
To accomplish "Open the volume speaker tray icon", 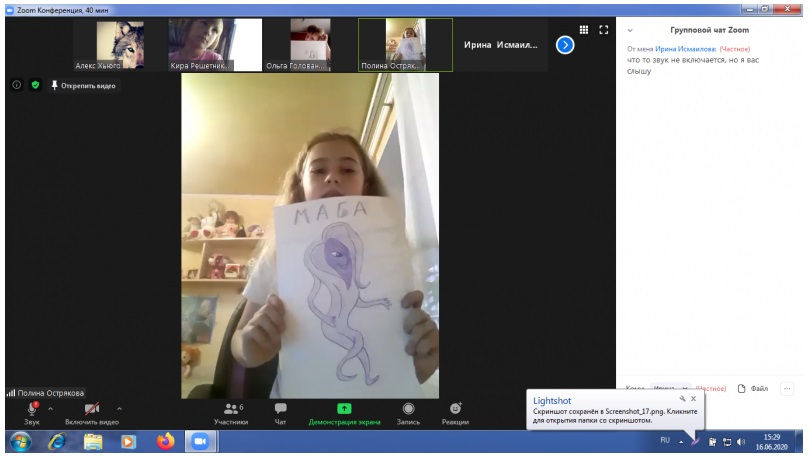I will coord(741,442).
